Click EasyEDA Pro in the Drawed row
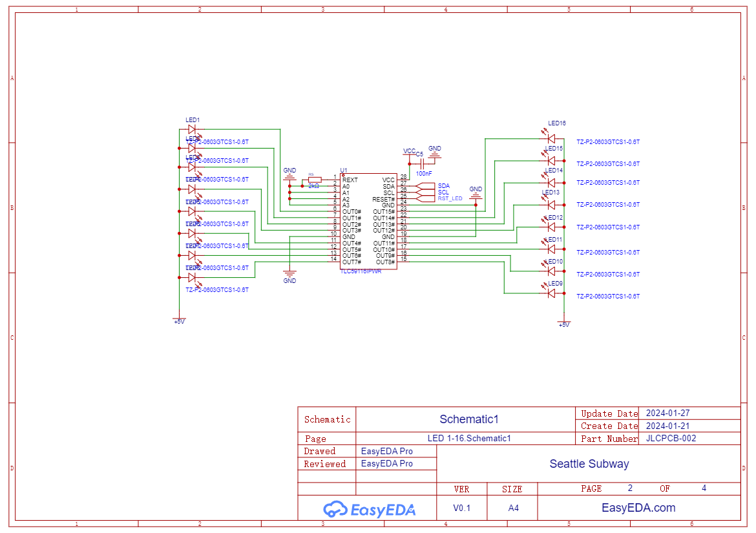756x533 pixels. [x=386, y=451]
